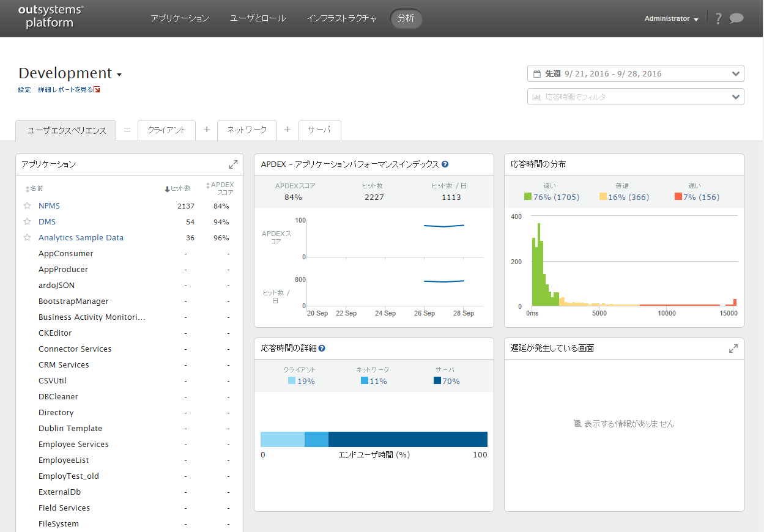Select the AppConsumer row
Screen dimensions: 764x532
(x=130, y=254)
